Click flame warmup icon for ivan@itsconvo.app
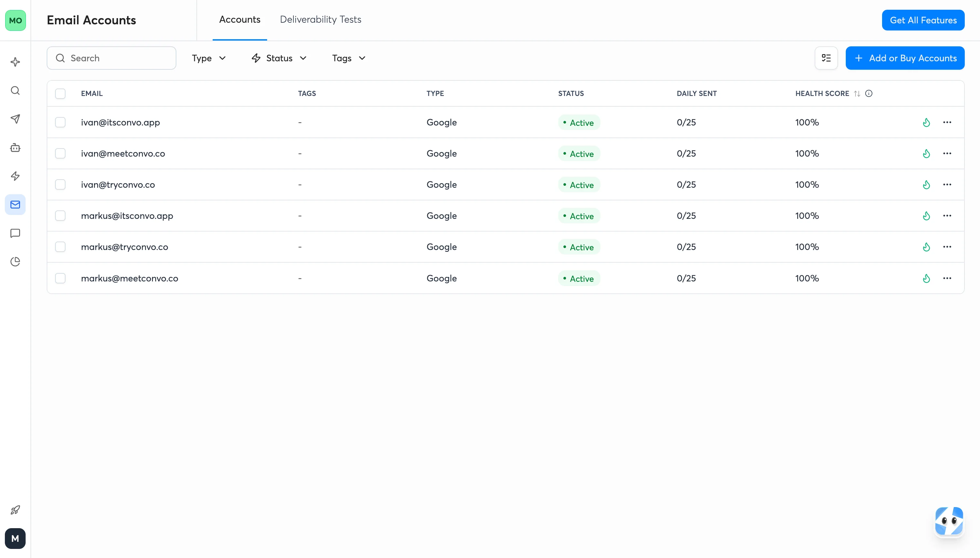Screen dimensions: 980x558 click(x=927, y=122)
